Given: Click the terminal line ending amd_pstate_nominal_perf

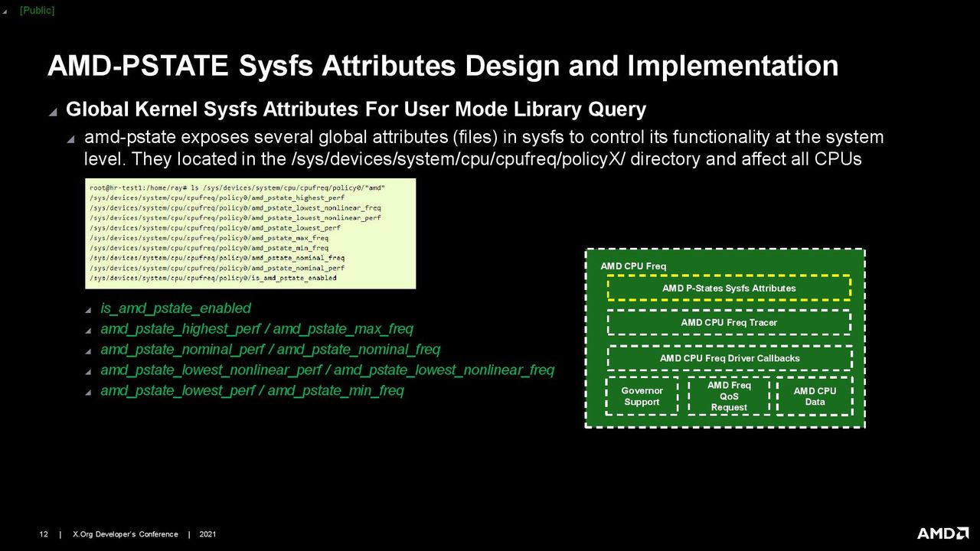Looking at the screenshot, I should (x=217, y=268).
